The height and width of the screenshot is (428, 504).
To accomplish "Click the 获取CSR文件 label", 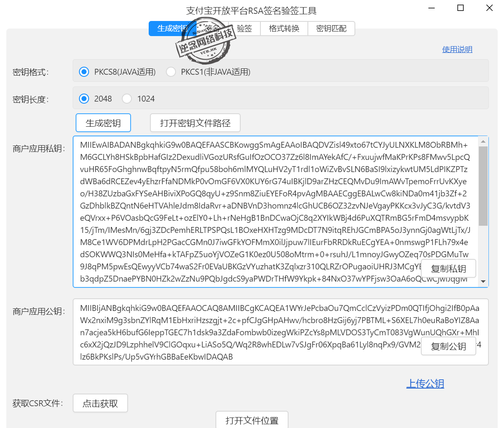I will click(x=38, y=403).
